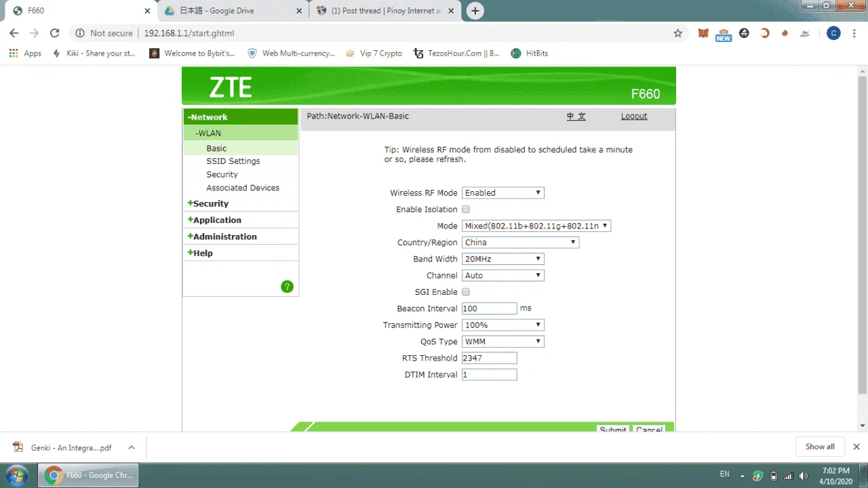Open the Country/Region dropdown
868x488 pixels.
pos(520,243)
